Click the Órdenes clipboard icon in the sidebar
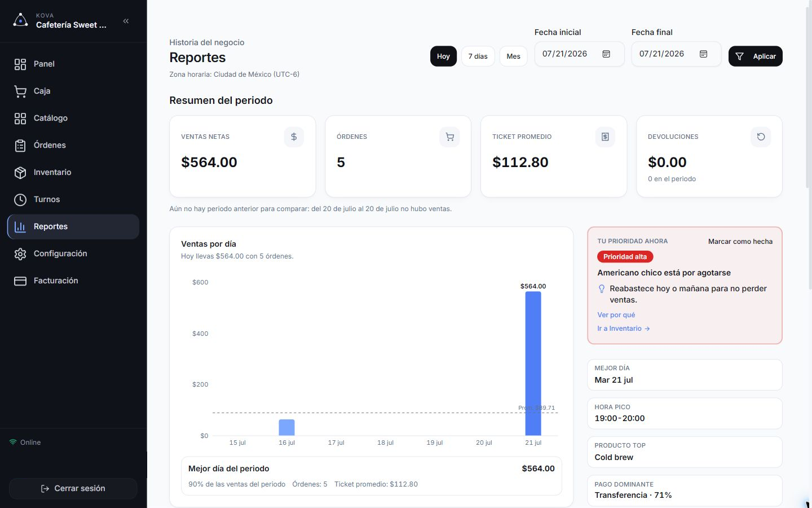Screen dimensions: 812x508 point(20,145)
